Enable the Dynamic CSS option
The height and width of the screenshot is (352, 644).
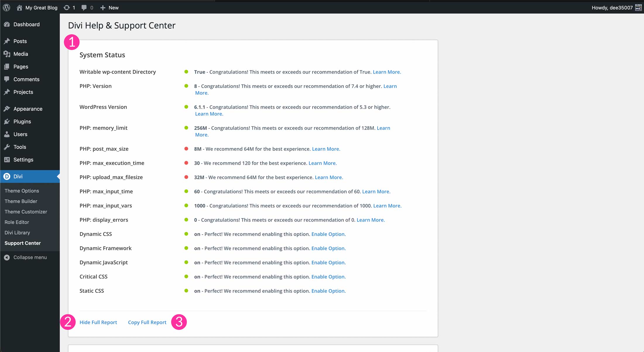pyautogui.click(x=328, y=234)
